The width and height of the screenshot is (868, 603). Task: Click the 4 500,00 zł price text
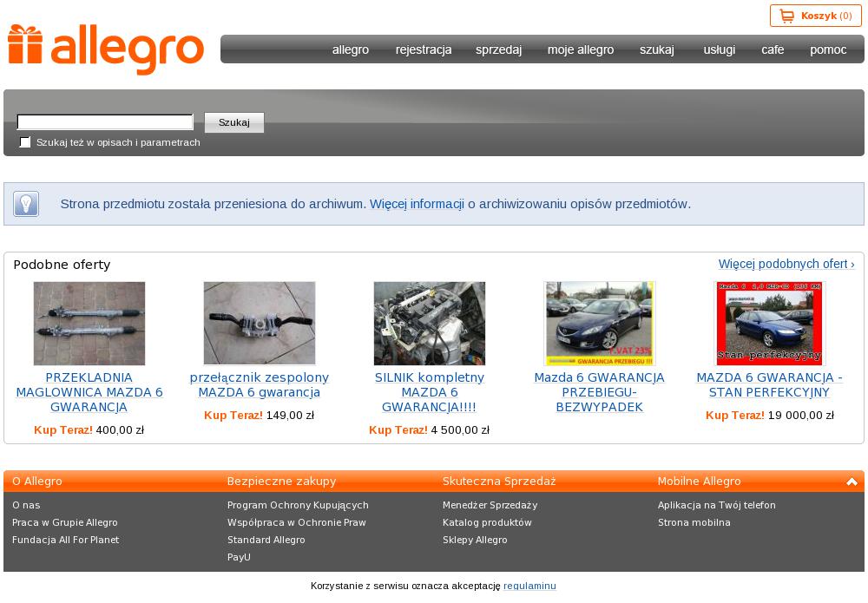click(460, 429)
